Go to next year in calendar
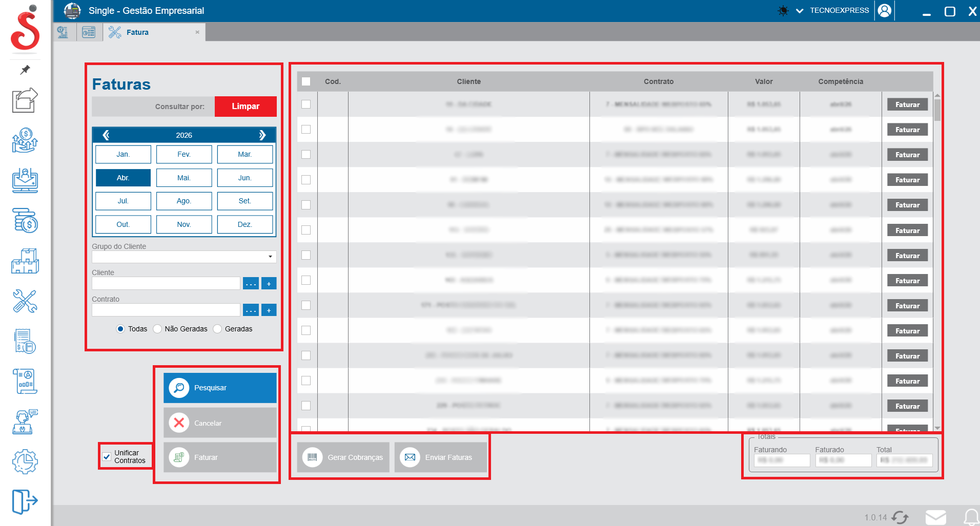Image resolution: width=980 pixels, height=526 pixels. pos(262,135)
